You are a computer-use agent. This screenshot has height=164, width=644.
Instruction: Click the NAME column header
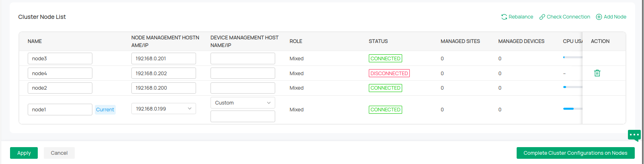coord(35,41)
